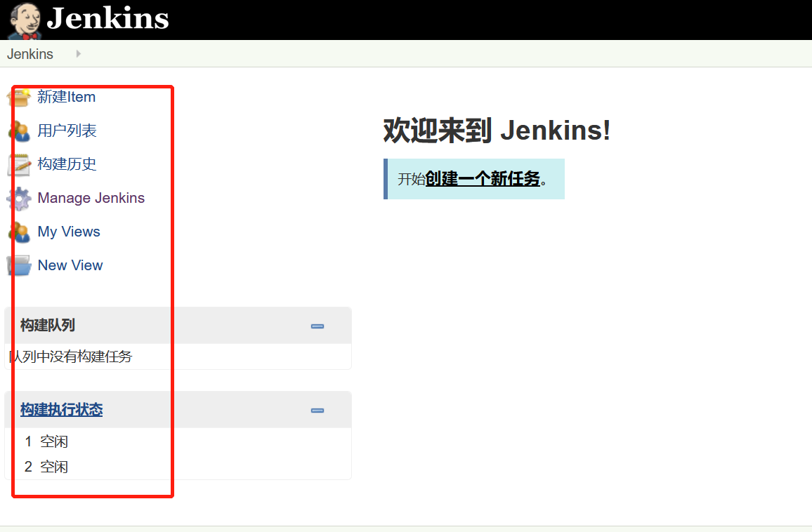Click the 新建Item box icon
Image resolution: width=812 pixels, height=532 pixels.
19,98
